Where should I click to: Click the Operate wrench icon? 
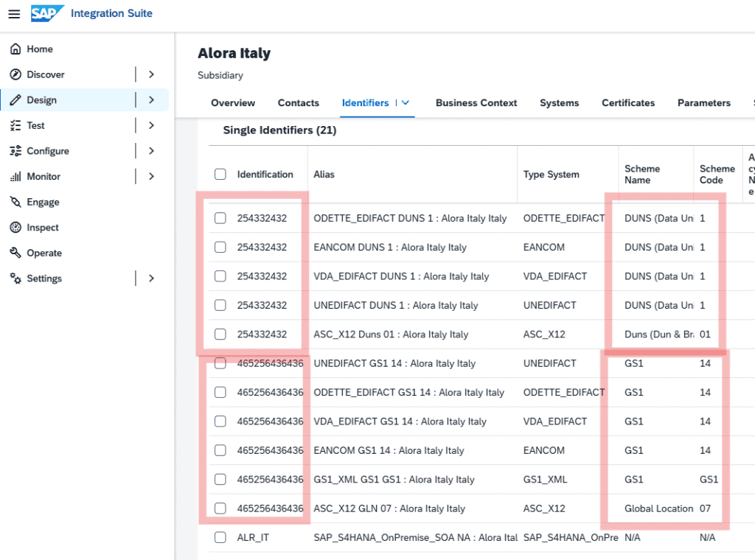tap(15, 253)
